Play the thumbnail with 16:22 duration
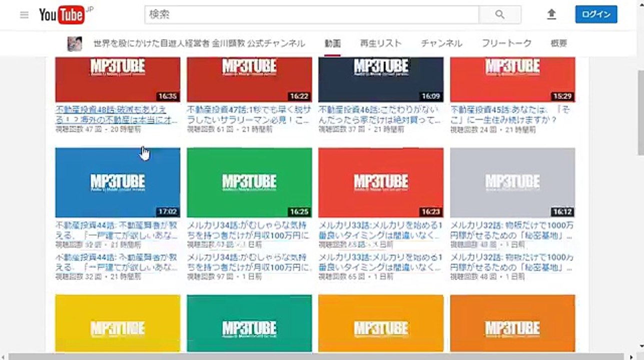Viewport: 644px width, 360px height. coord(249,79)
